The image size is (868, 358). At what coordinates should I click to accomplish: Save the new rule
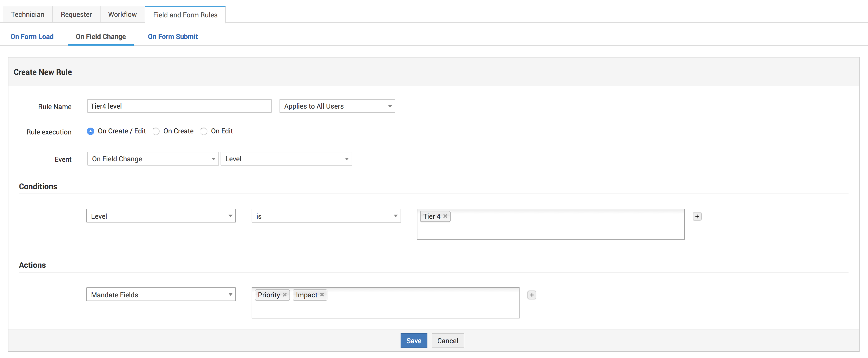pyautogui.click(x=413, y=341)
